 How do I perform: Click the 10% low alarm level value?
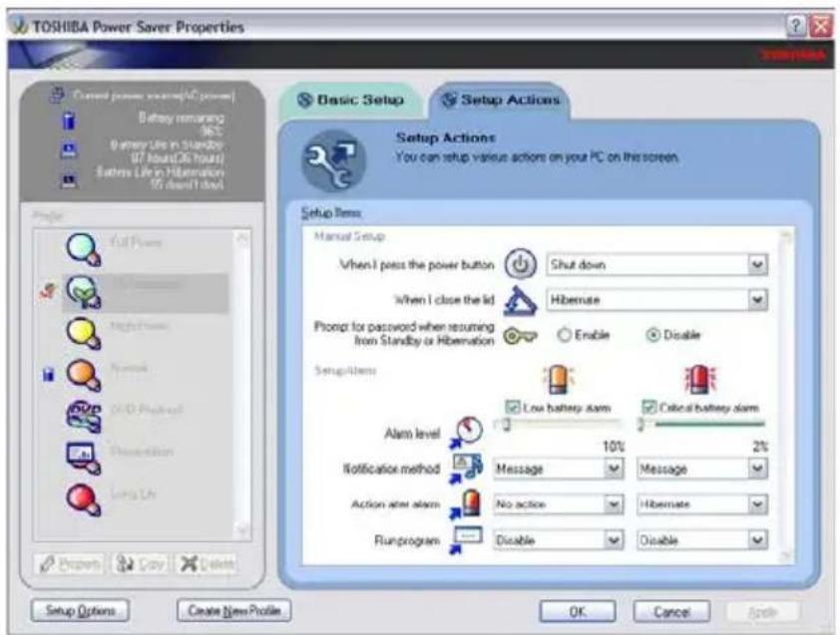[614, 447]
